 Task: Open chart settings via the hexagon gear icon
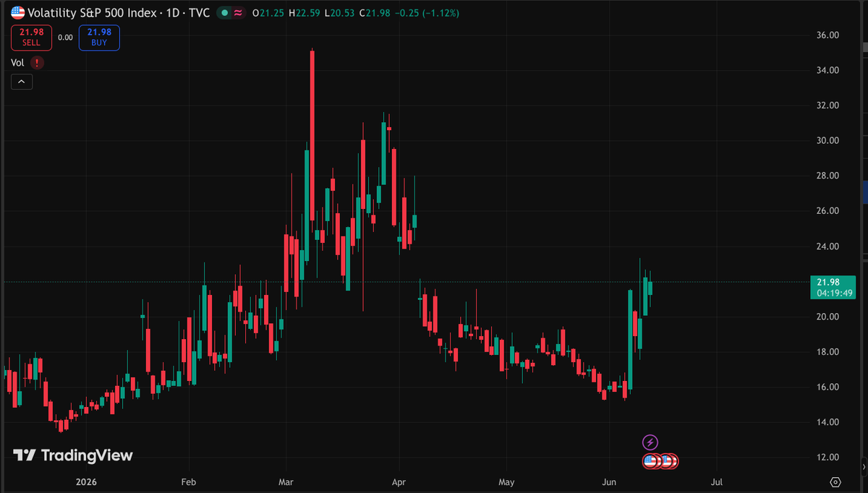836,481
